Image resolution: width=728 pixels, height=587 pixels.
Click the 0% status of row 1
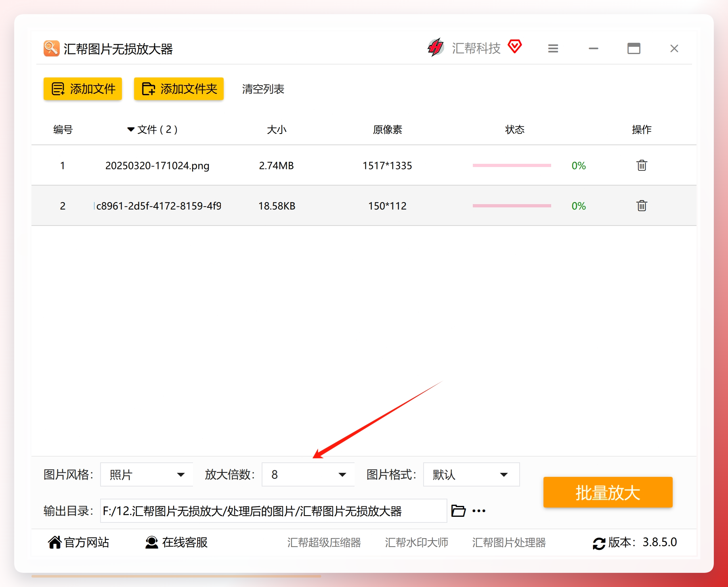579,165
